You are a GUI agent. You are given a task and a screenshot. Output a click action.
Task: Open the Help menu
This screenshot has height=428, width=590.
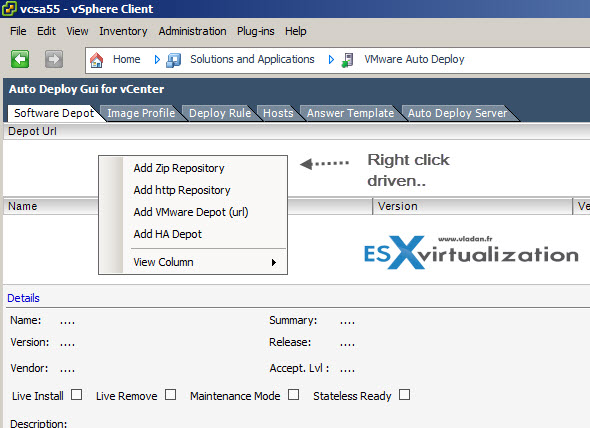point(295,31)
